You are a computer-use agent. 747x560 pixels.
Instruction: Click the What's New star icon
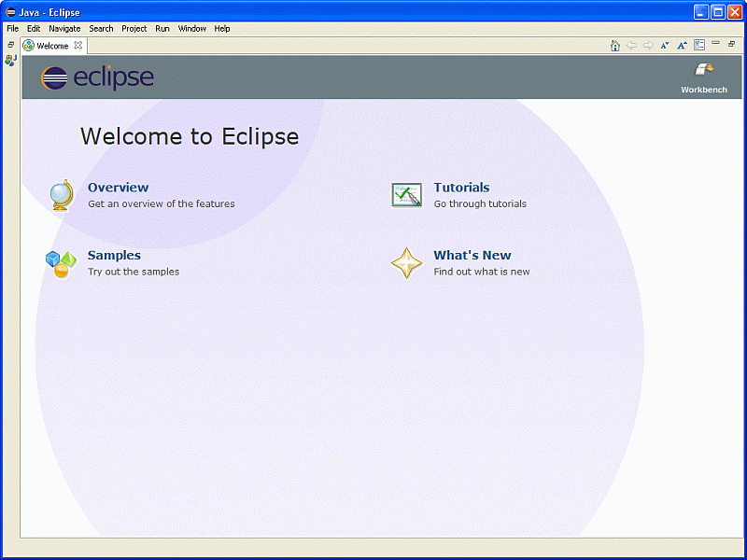(x=407, y=263)
